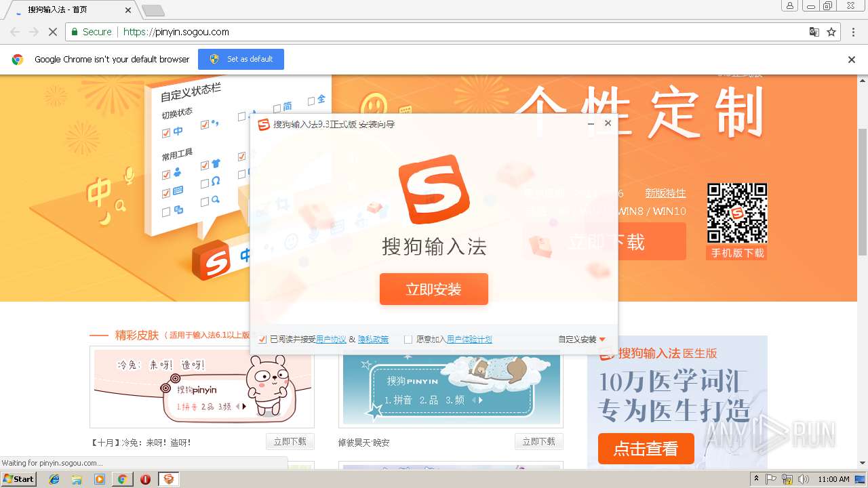Close the 搜狗输入法 browser tab
Screen dimensions: 868x488
129,10
